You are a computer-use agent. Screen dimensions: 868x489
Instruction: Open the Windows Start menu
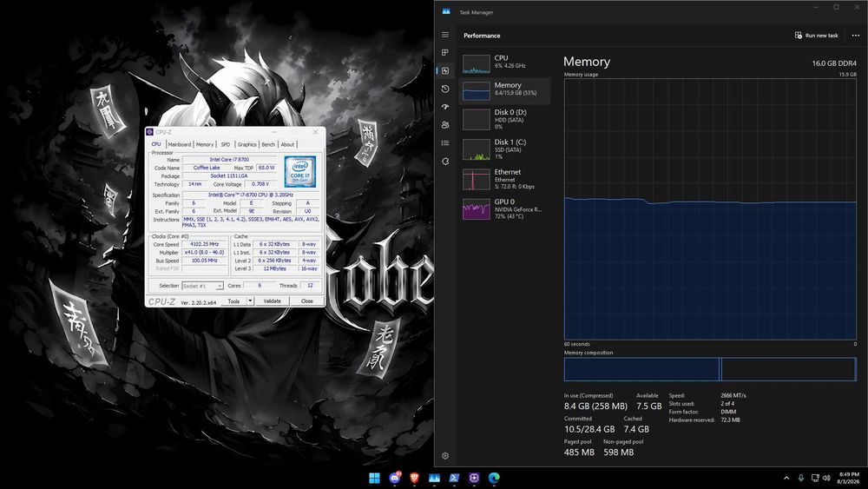(x=374, y=478)
